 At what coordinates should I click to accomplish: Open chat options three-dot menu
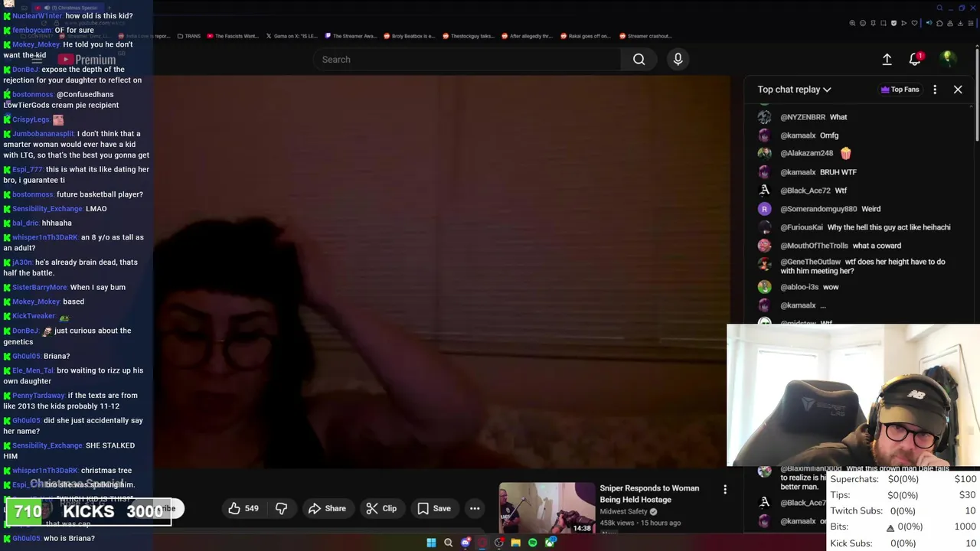[935, 90]
